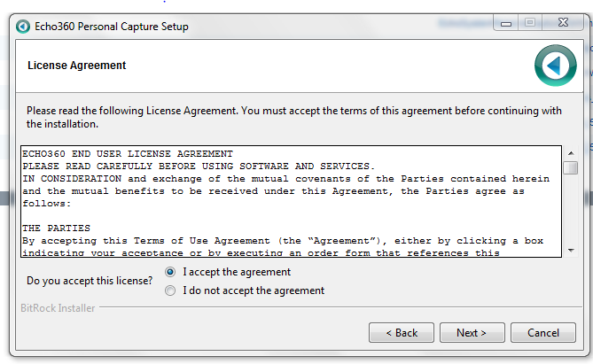593x364 pixels.
Task: Click the license scrollbar down arrow
Action: pos(571,251)
